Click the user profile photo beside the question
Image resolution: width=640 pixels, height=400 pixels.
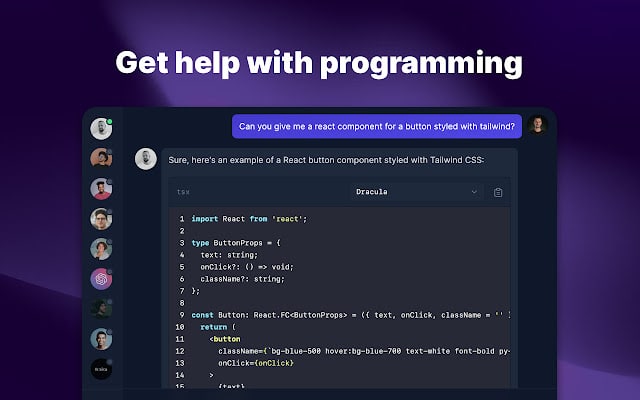[538, 125]
